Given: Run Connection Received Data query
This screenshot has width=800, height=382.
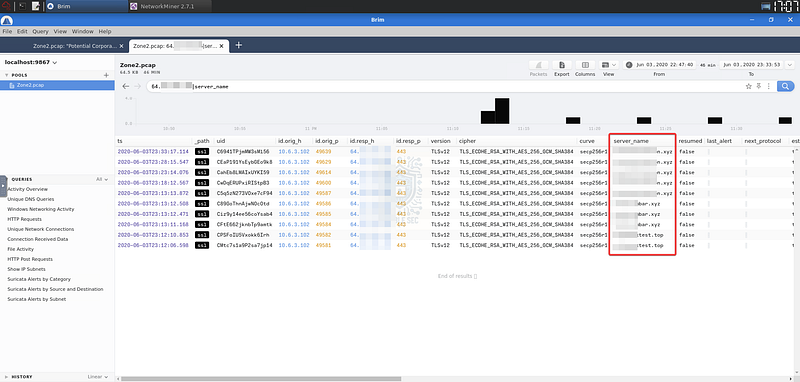Looking at the screenshot, I should [x=38, y=239].
